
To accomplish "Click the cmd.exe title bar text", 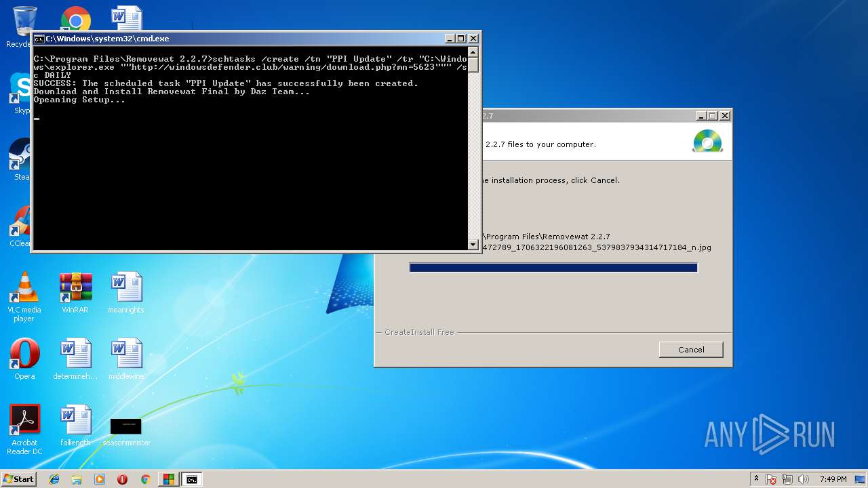I will [x=107, y=39].
